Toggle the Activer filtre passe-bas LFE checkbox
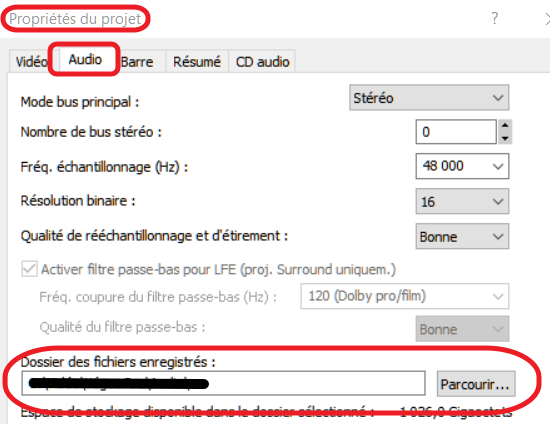 [x=29, y=269]
